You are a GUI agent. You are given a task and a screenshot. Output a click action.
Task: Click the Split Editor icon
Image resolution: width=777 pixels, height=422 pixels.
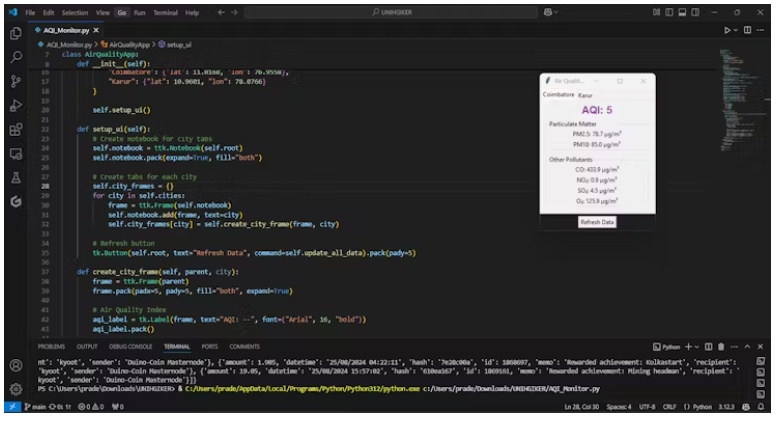pos(747,31)
